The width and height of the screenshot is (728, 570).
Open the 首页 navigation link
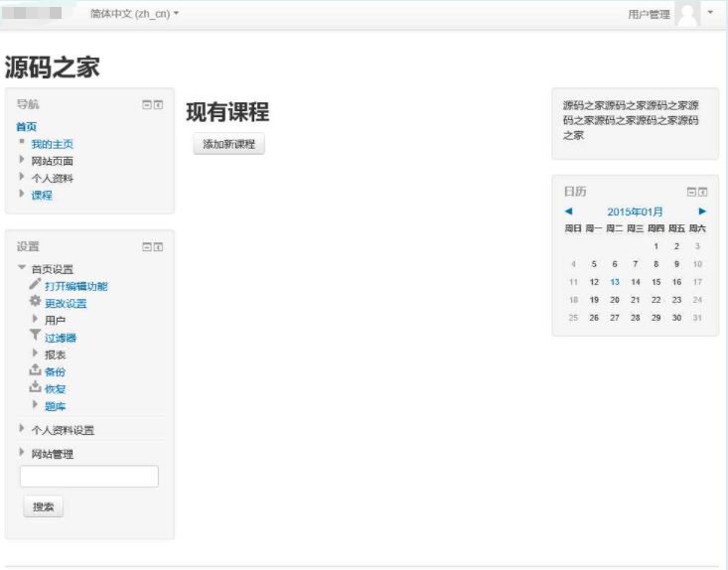coord(27,127)
